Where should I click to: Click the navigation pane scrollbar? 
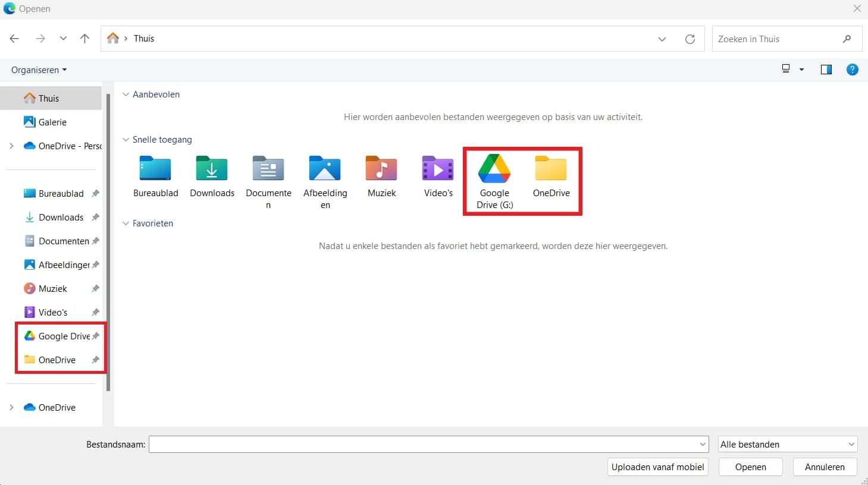tap(108, 242)
